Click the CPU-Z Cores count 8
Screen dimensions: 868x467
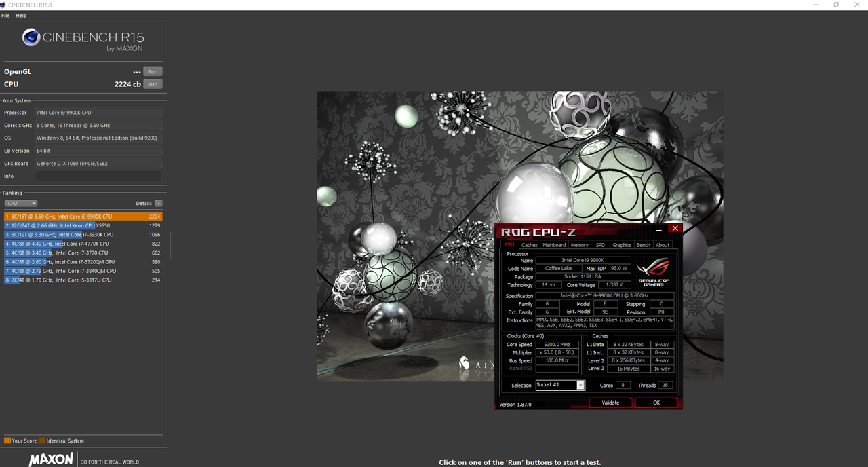point(623,386)
